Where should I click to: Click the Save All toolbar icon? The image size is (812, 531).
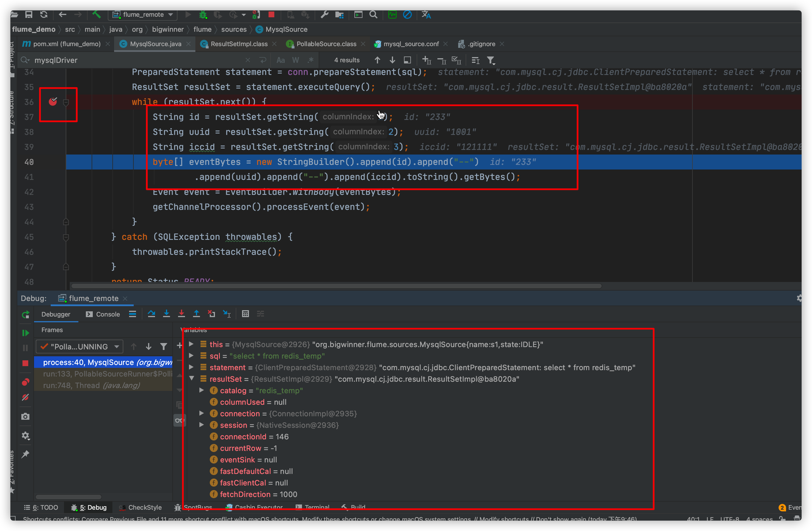click(x=29, y=14)
